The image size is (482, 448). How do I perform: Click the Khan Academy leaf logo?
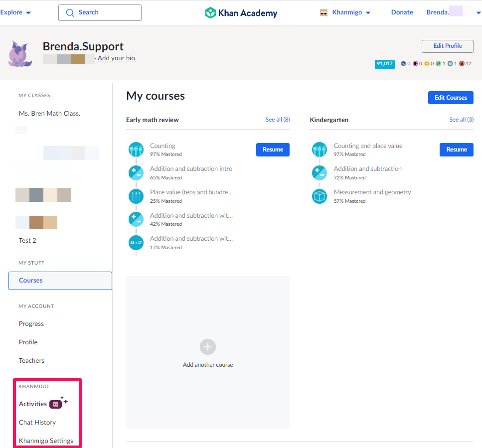point(210,13)
